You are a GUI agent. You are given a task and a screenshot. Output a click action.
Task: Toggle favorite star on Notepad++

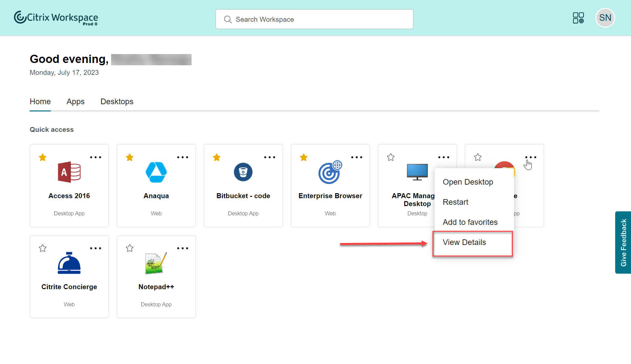coord(130,248)
